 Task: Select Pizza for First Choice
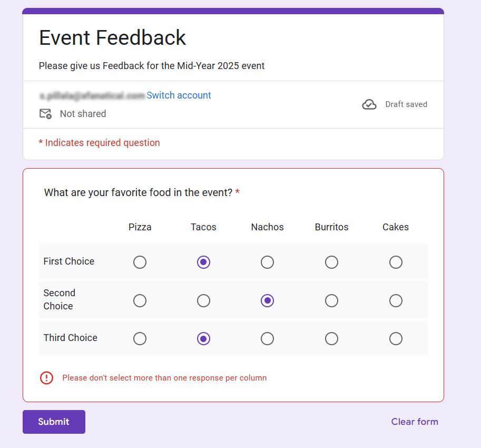click(x=140, y=262)
